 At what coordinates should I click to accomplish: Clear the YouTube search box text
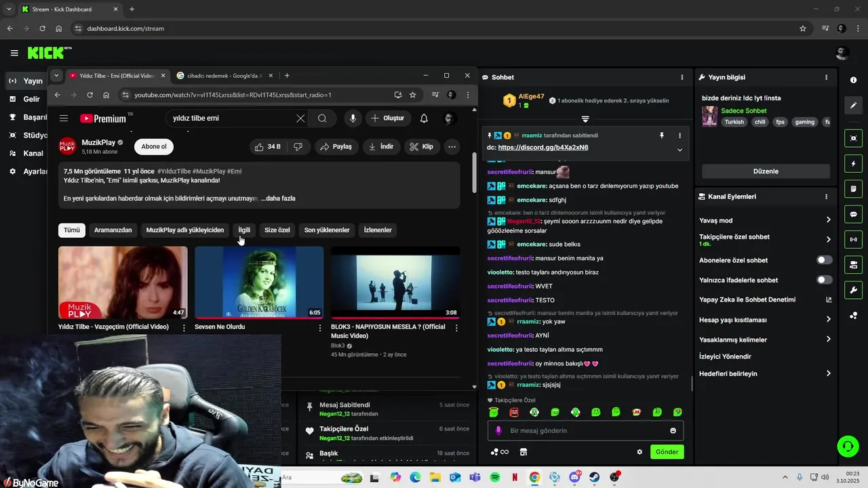300,118
